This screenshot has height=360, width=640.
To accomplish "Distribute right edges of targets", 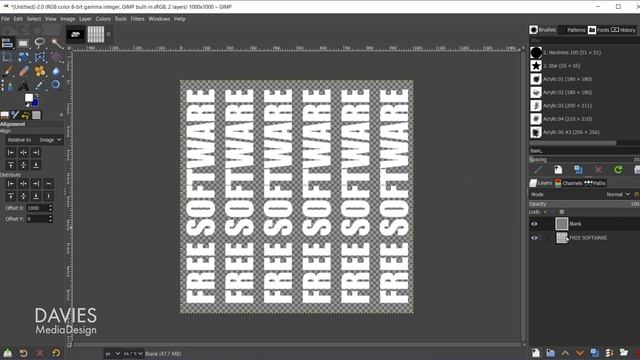I will point(36,184).
